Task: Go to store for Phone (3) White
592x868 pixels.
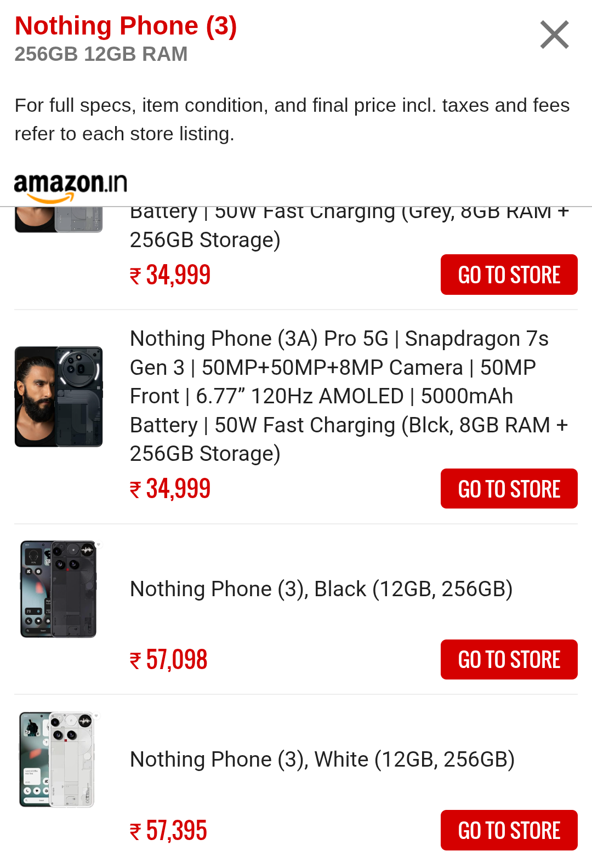Action: click(x=509, y=830)
